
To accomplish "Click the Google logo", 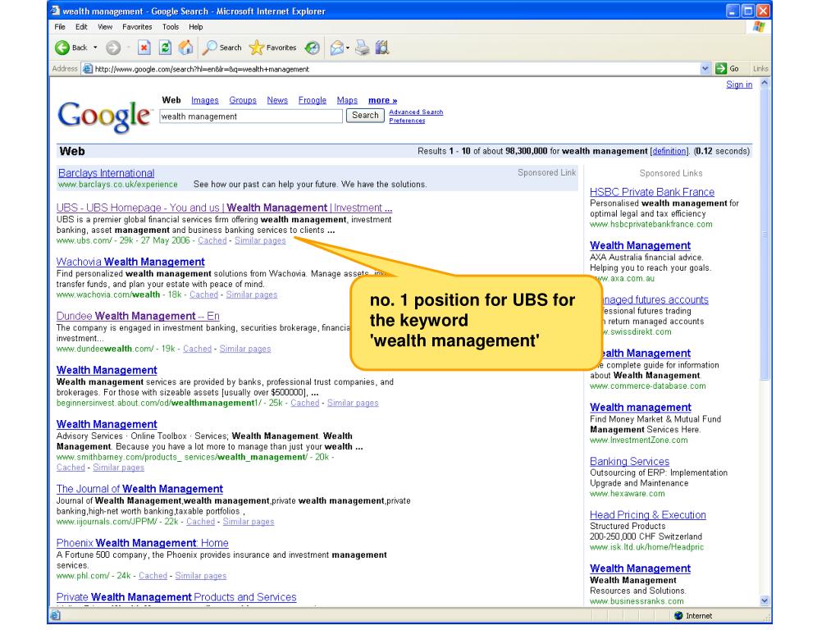I will [104, 116].
